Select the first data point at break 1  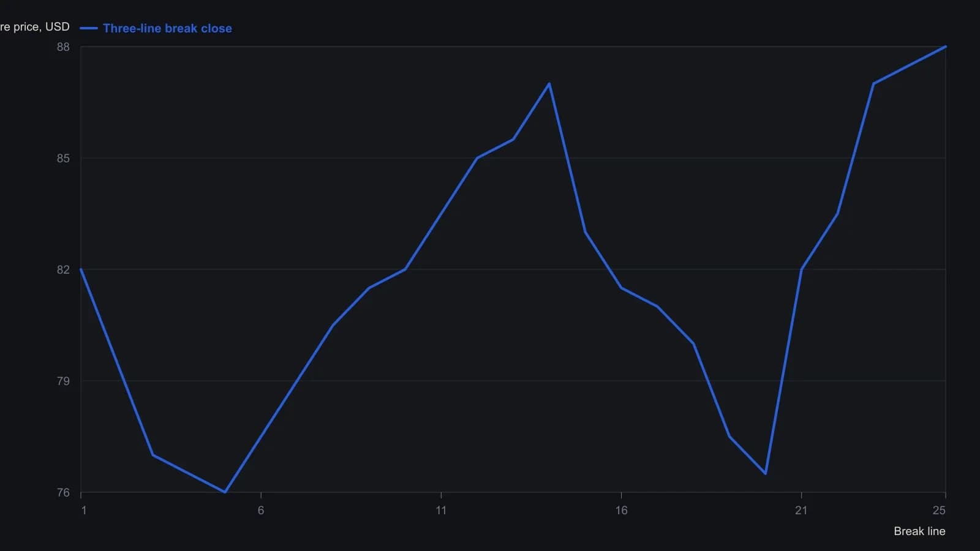click(x=81, y=269)
